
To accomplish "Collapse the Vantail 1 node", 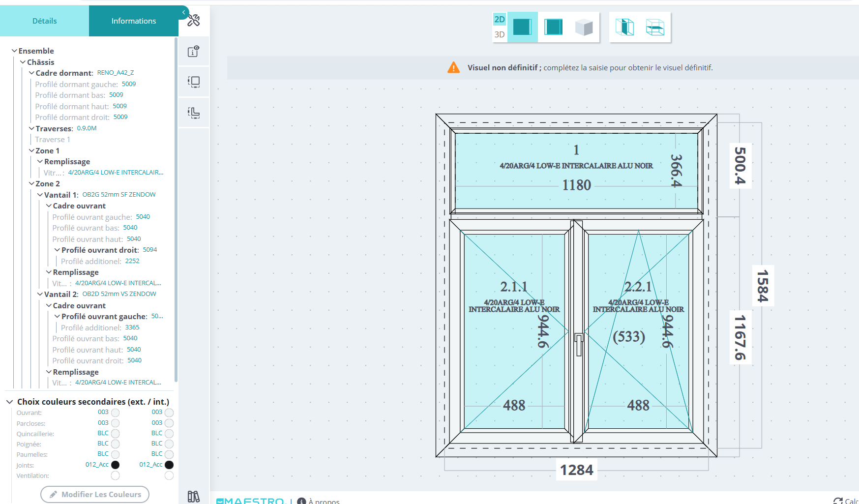I will pyautogui.click(x=40, y=195).
